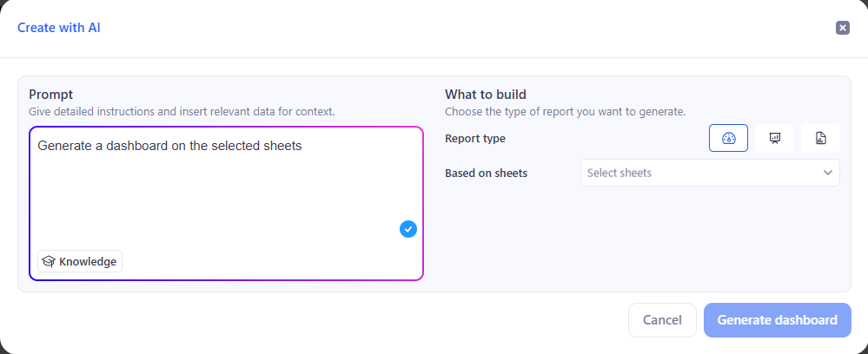The height and width of the screenshot is (354, 868).
Task: Click Generate dashboard button
Action: pyautogui.click(x=777, y=319)
